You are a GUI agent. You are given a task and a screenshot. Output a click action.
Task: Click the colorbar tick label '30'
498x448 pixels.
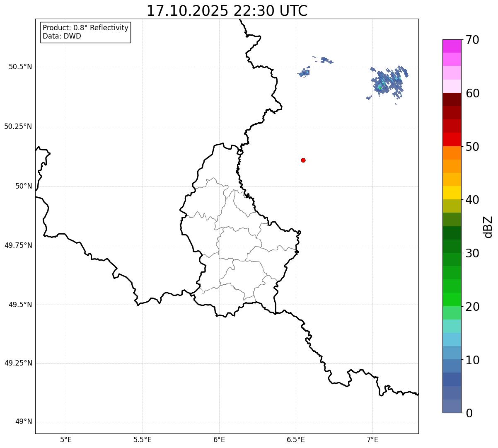coord(472,253)
